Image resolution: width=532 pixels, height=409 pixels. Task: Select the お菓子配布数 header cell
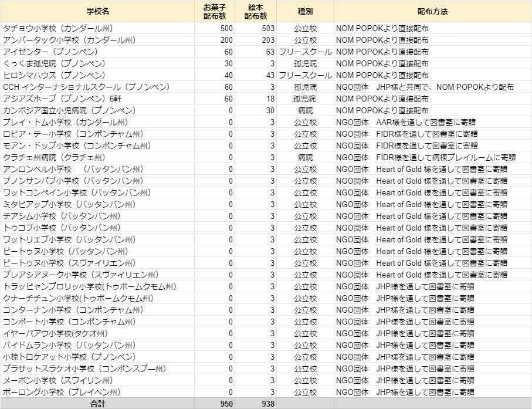[214, 12]
